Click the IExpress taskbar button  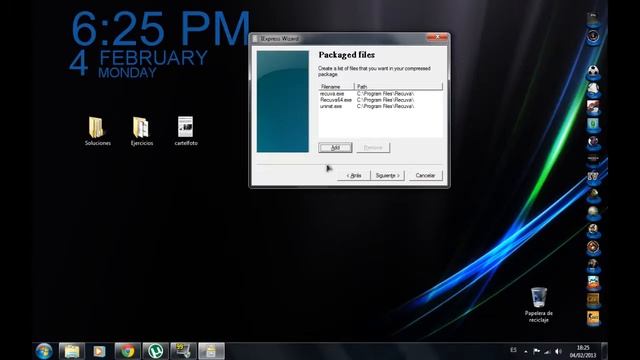(x=211, y=351)
